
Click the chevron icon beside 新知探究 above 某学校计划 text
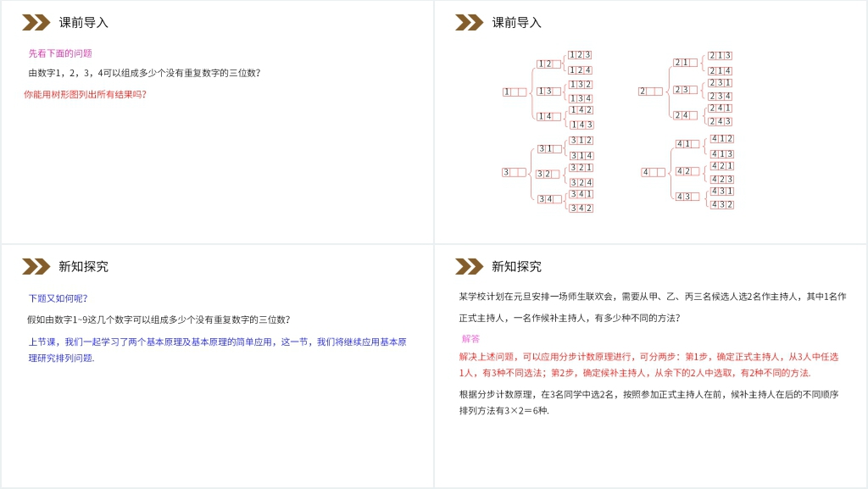tap(469, 267)
